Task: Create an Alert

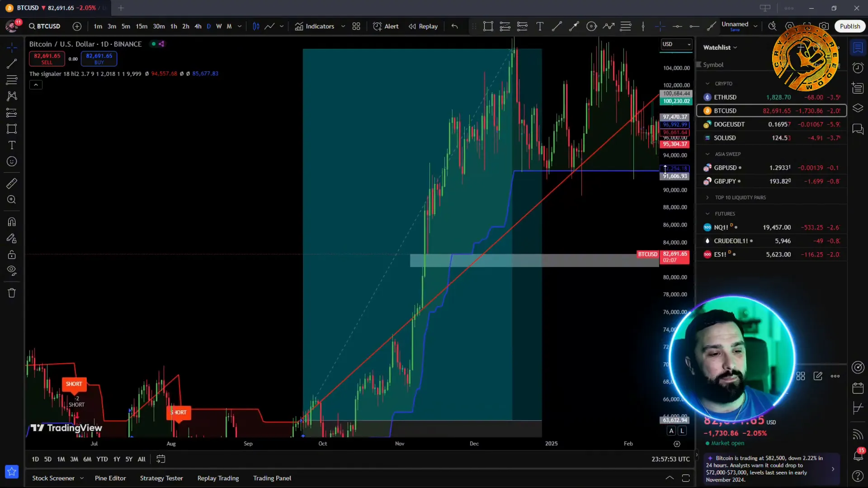Action: 386,26
